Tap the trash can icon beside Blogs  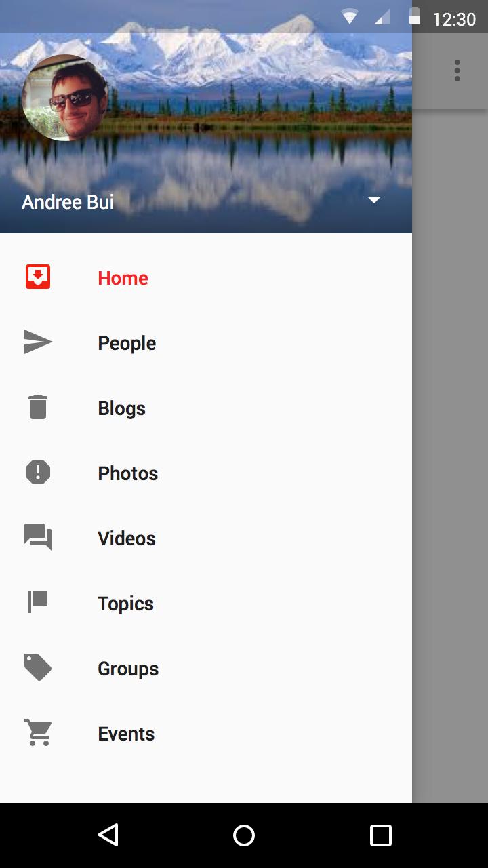38,407
